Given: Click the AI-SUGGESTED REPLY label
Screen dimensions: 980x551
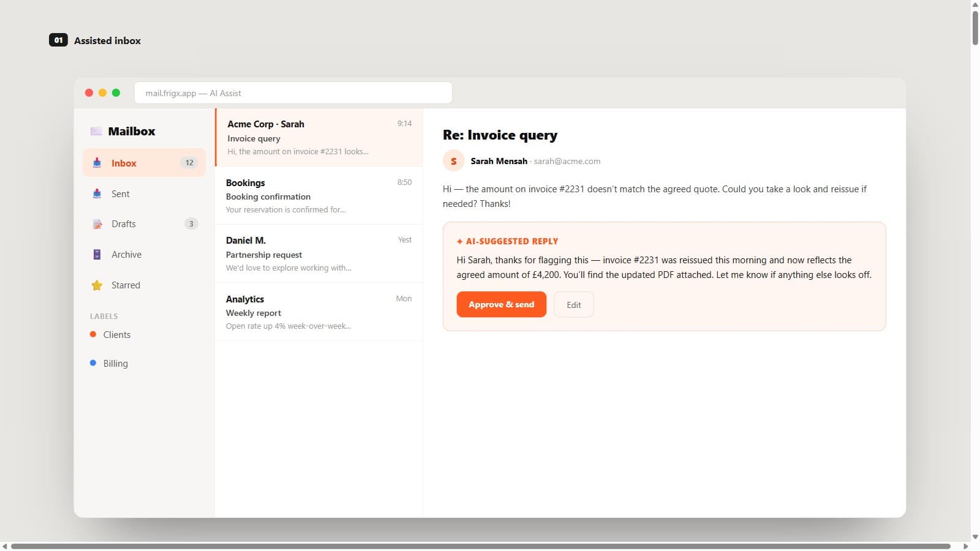Looking at the screenshot, I should point(512,242).
